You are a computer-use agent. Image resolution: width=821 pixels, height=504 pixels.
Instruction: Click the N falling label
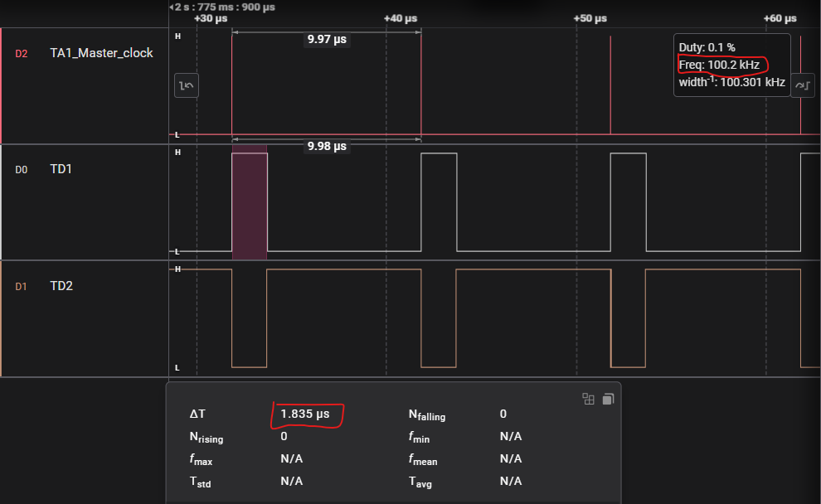click(427, 415)
